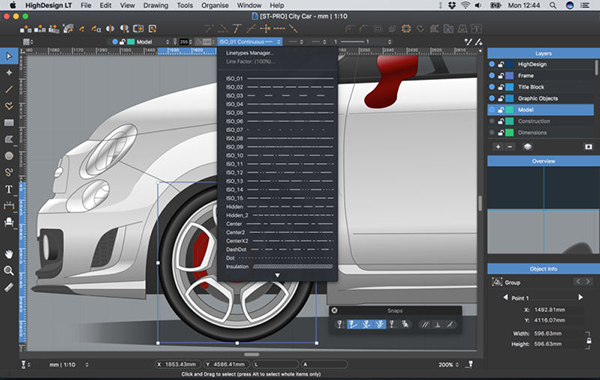This screenshot has width=600, height=380.
Task: Open the 200% zoom level dropdown
Action: [x=448, y=365]
